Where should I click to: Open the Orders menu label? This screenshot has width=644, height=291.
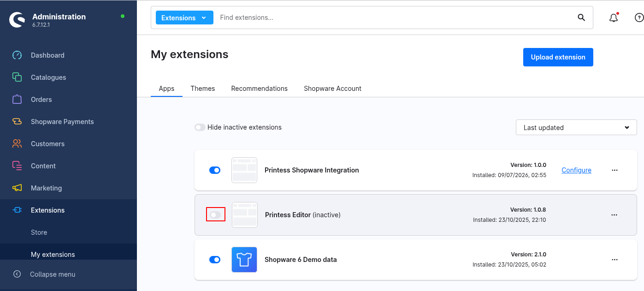[41, 100]
